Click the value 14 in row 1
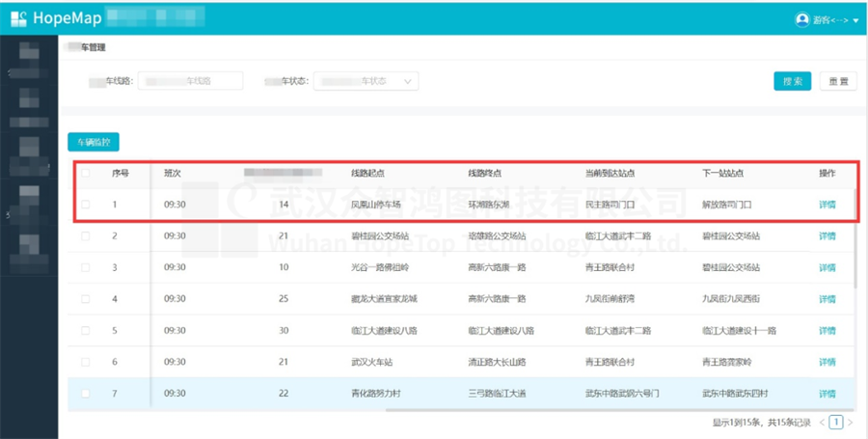The image size is (868, 439). tap(284, 205)
